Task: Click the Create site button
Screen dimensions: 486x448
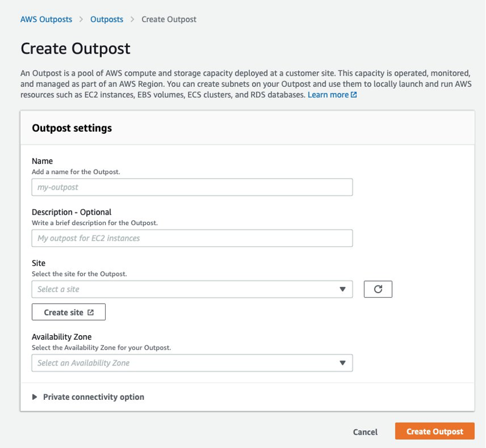Action: click(68, 311)
